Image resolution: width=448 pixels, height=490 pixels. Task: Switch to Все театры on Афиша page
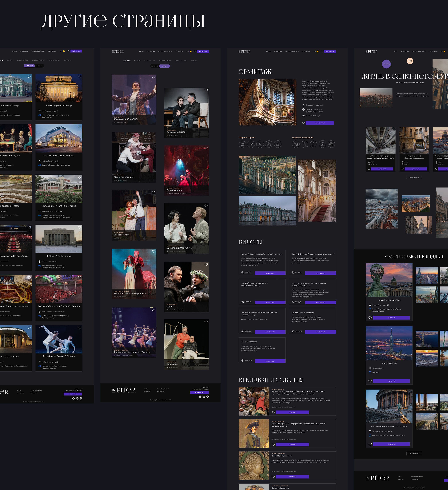tap(155, 66)
